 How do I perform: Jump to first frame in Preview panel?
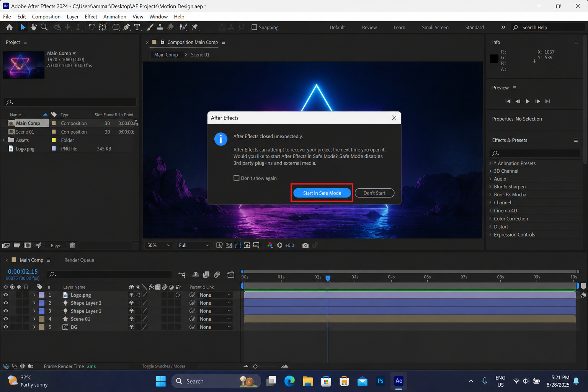pyautogui.click(x=508, y=101)
